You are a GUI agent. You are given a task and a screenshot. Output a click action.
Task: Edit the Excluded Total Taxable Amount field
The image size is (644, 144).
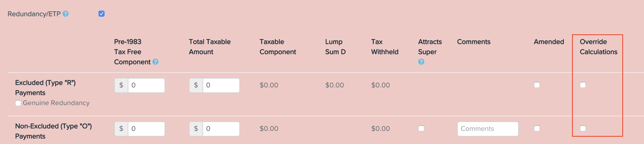[221, 85]
